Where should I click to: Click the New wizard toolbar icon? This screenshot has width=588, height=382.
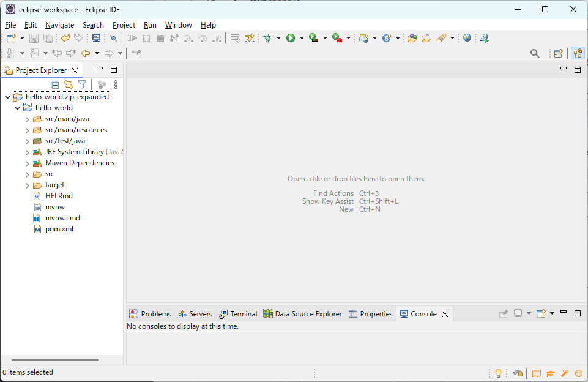tap(11, 38)
